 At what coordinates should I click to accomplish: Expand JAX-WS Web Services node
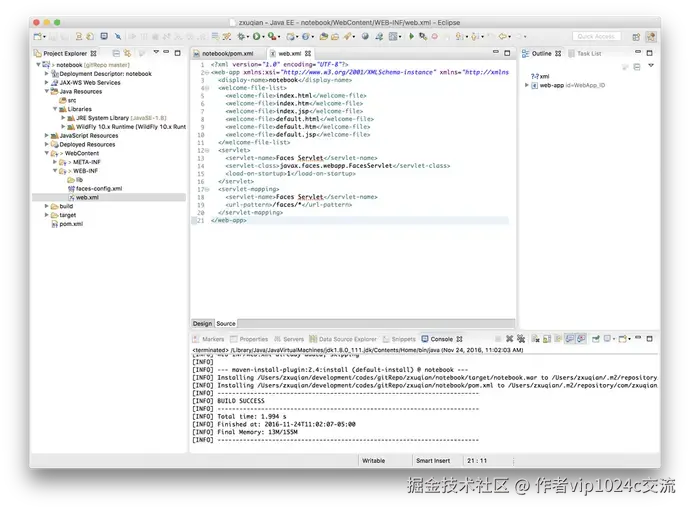click(x=47, y=82)
